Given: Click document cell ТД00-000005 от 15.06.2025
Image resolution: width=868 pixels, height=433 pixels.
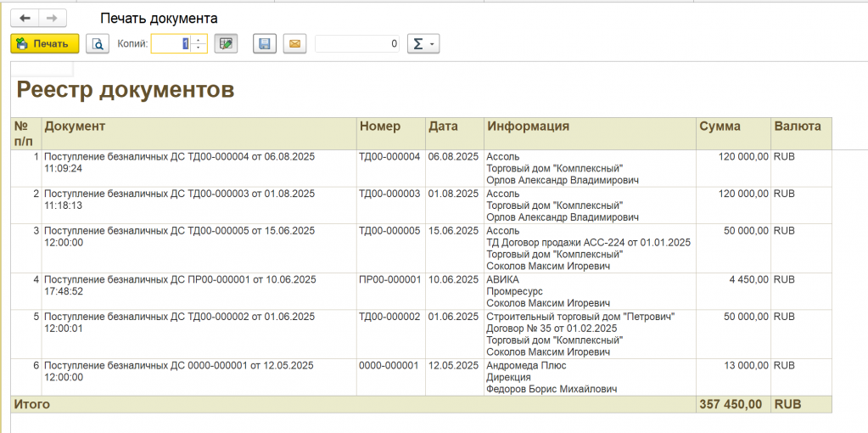Looking at the screenshot, I should (199, 248).
